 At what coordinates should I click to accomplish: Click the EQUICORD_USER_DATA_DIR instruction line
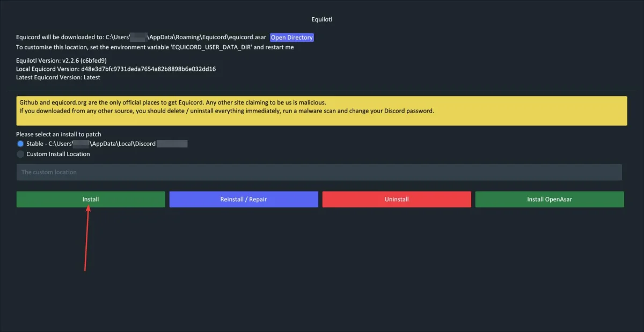(x=155, y=47)
